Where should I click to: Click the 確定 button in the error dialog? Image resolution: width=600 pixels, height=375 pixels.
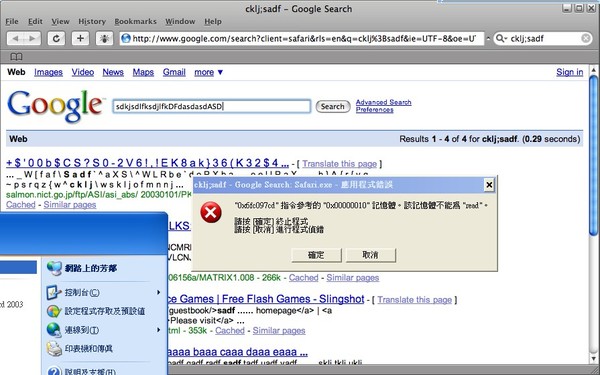316,255
